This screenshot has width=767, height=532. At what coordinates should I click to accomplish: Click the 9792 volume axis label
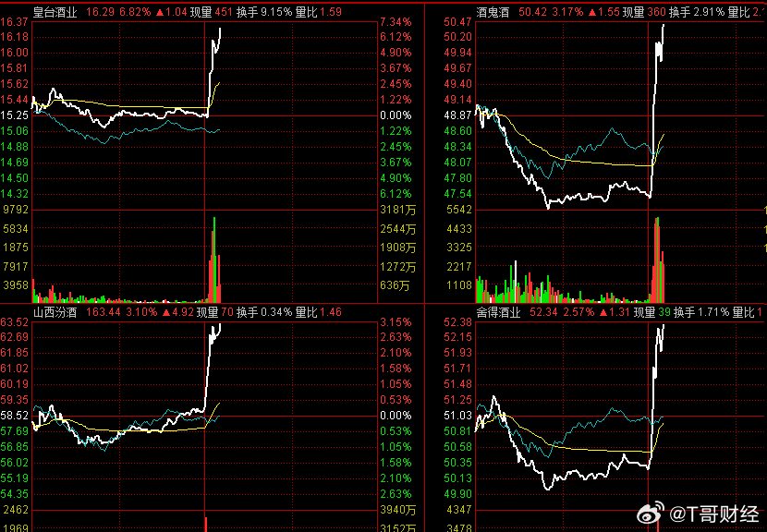click(x=17, y=210)
